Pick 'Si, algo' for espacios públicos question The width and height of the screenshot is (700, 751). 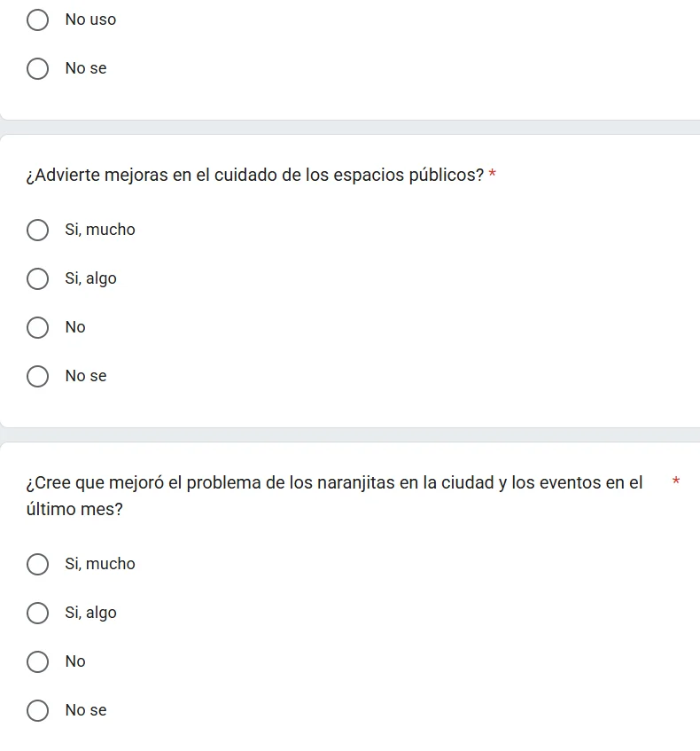(37, 279)
